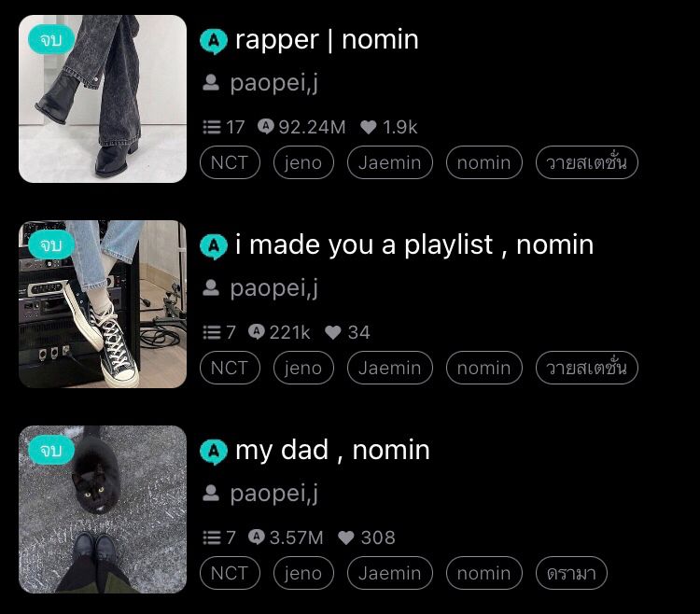The height and width of the screenshot is (614, 700).
Task: Select the Jaemin tag on playlist story
Action: 390,368
